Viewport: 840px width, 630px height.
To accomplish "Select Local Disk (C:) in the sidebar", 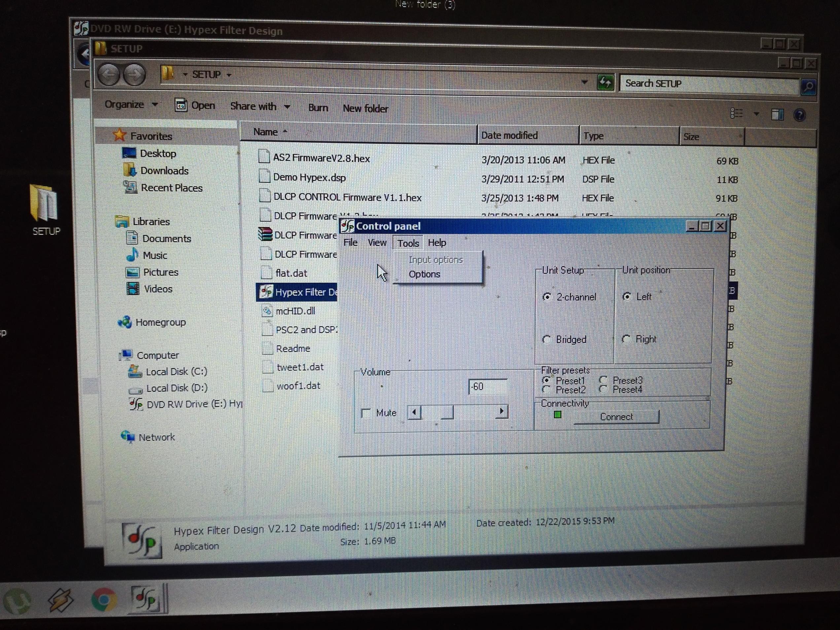I will coord(168,371).
